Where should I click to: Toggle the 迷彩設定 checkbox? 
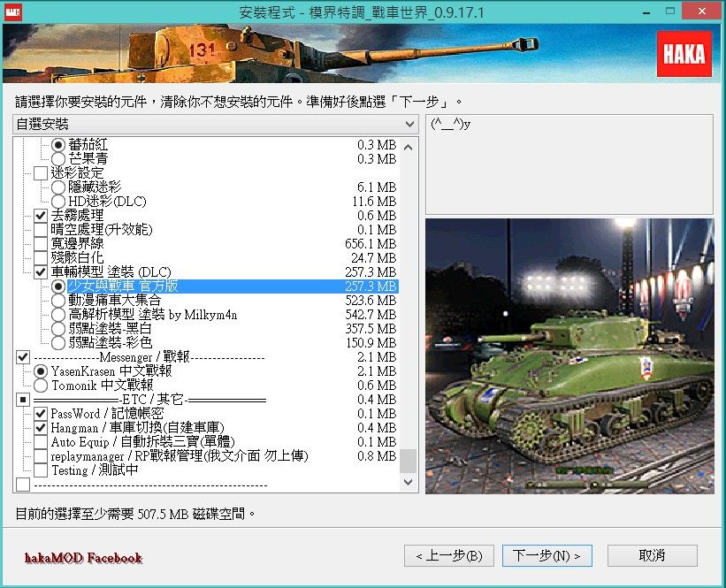point(41,173)
